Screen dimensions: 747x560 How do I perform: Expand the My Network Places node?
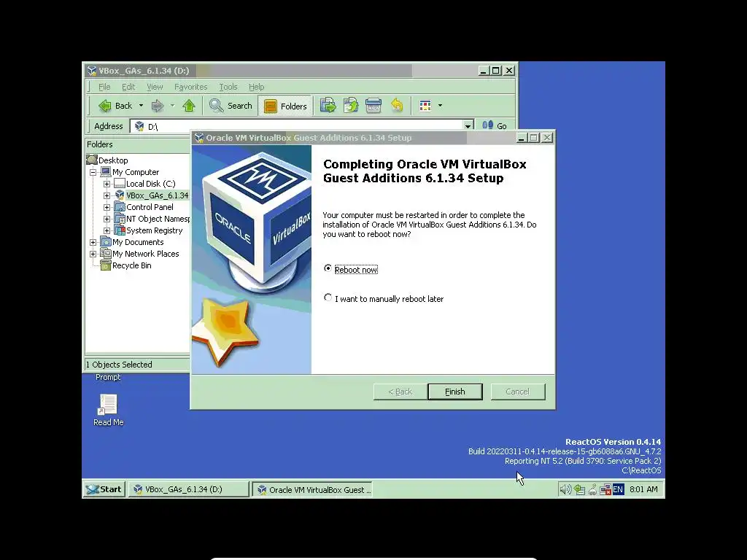tap(93, 254)
